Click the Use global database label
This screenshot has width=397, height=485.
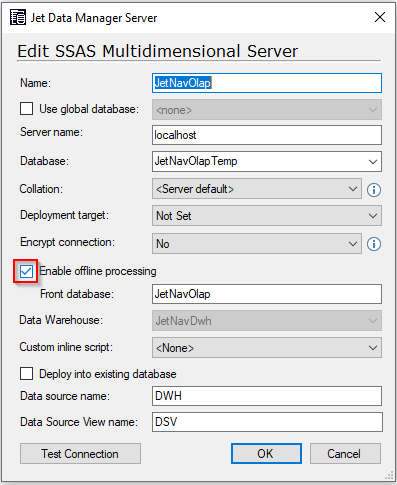pyautogui.click(x=89, y=109)
